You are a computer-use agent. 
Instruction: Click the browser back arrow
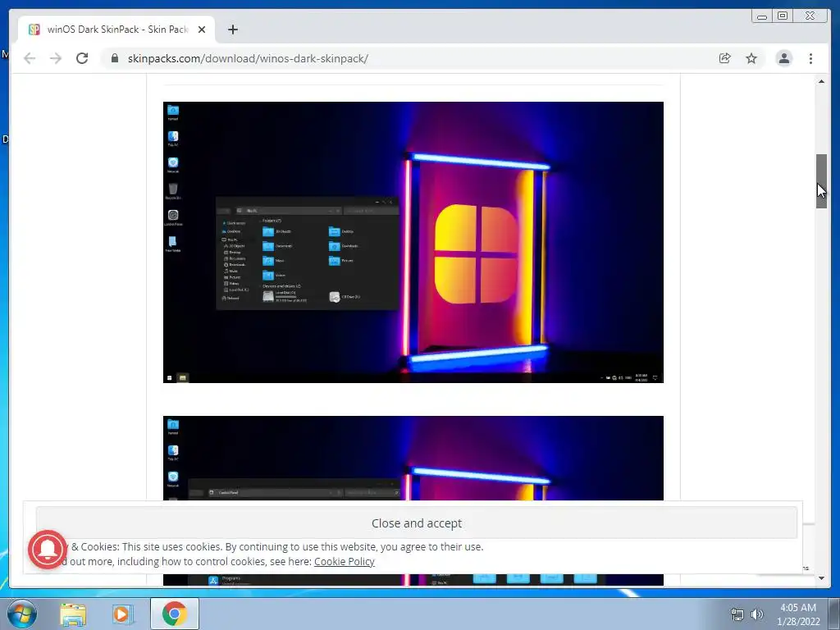pyautogui.click(x=30, y=58)
